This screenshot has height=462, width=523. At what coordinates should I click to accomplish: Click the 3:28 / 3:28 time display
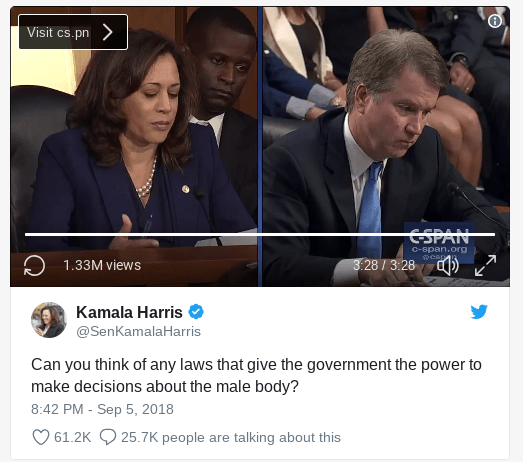(x=384, y=266)
